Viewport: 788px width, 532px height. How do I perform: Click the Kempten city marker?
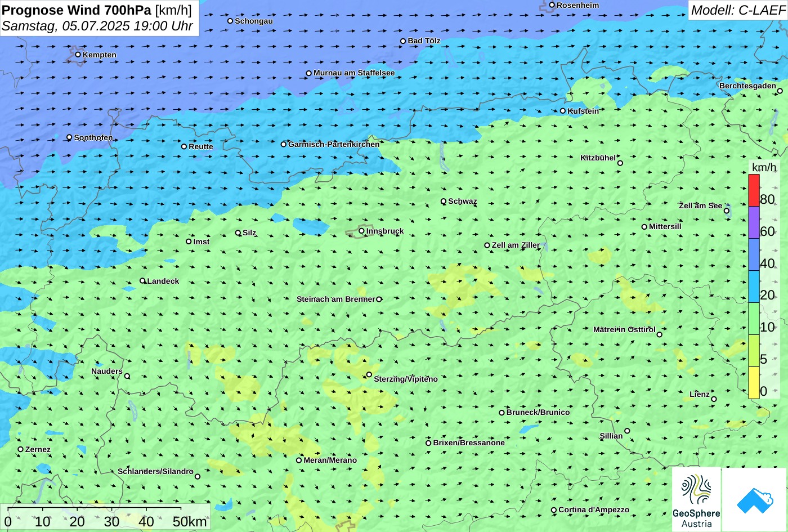[78, 55]
